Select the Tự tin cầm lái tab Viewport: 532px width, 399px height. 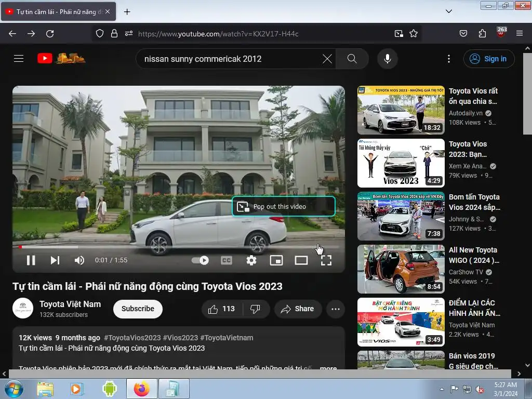[58, 11]
